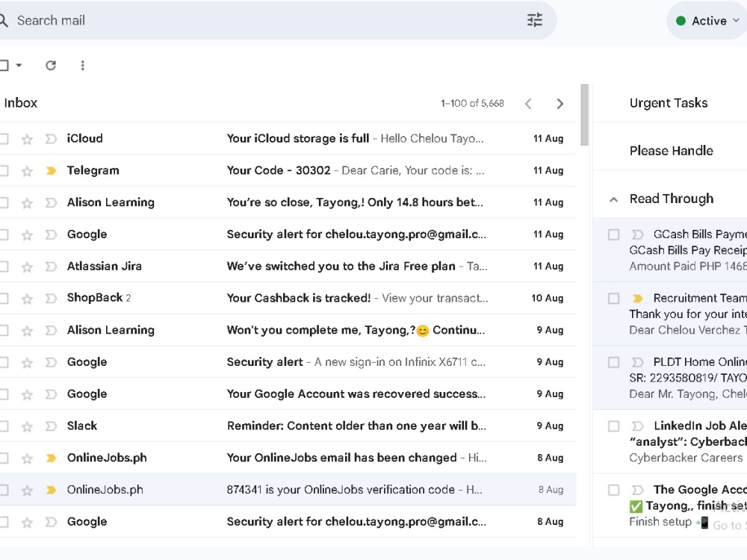Check the Slack email checkbox
Image resolution: width=747 pixels, height=560 pixels.
tap(4, 426)
